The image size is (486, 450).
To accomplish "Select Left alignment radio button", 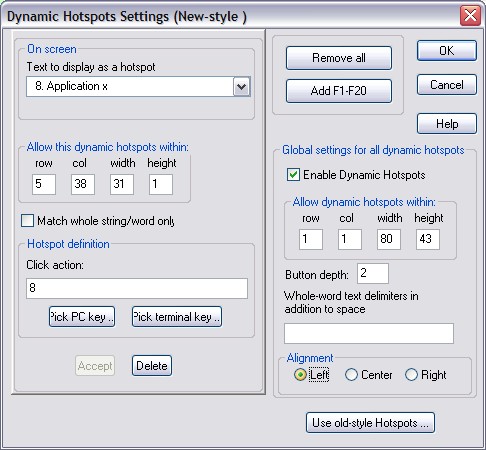I will [x=300, y=375].
